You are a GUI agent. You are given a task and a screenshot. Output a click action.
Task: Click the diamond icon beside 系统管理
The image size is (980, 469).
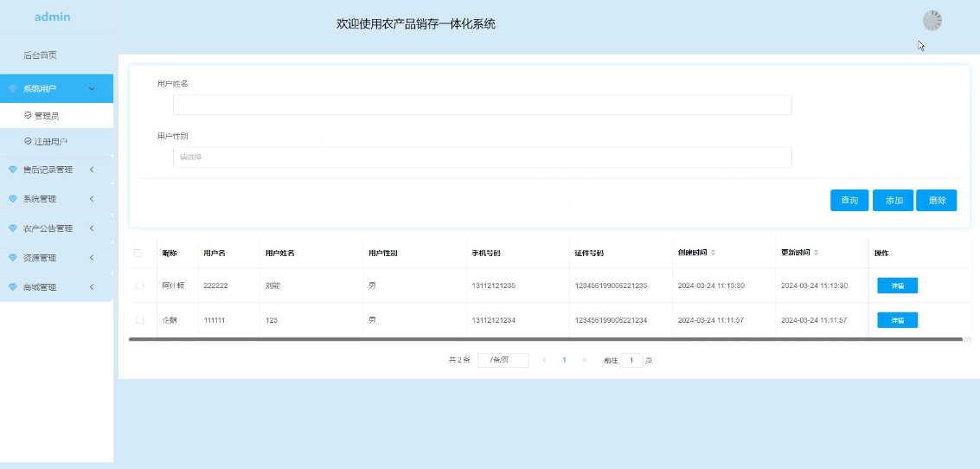[x=13, y=199]
